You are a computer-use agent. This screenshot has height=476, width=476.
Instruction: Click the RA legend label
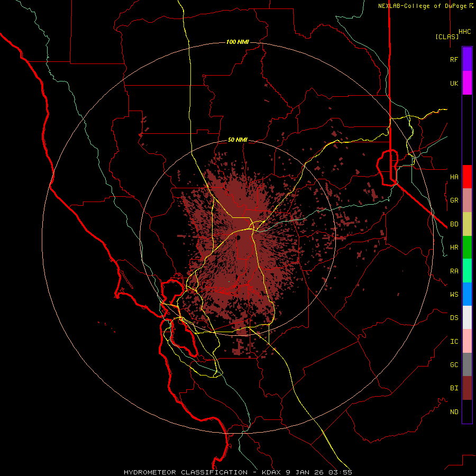point(454,271)
